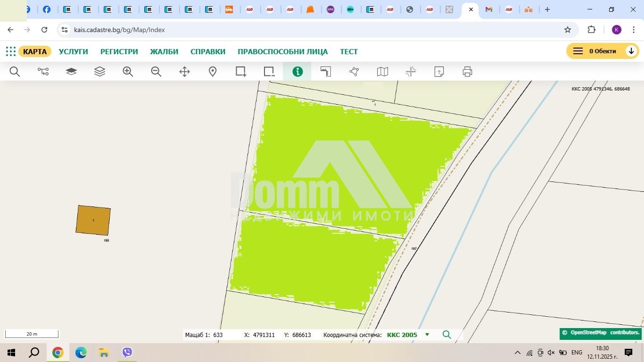Switch to the РЕГИСТРИ menu

pyautogui.click(x=119, y=51)
